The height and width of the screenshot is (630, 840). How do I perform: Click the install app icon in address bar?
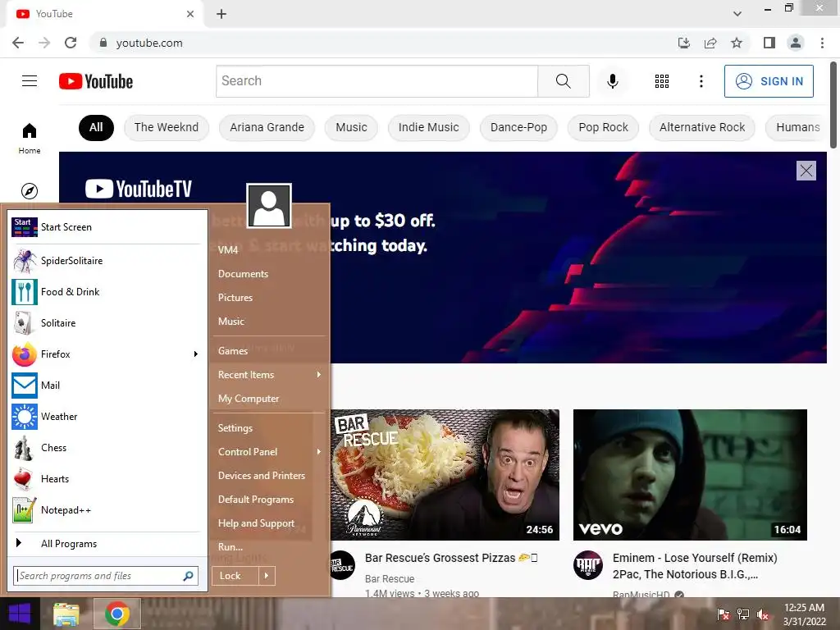[683, 43]
